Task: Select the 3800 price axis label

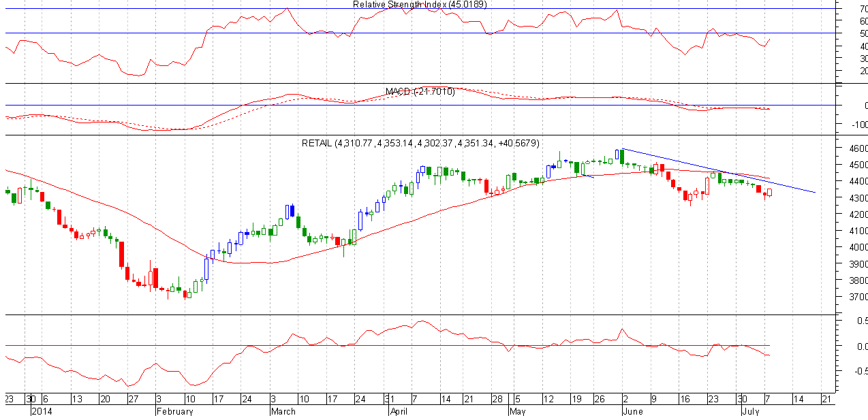Action: coord(858,280)
